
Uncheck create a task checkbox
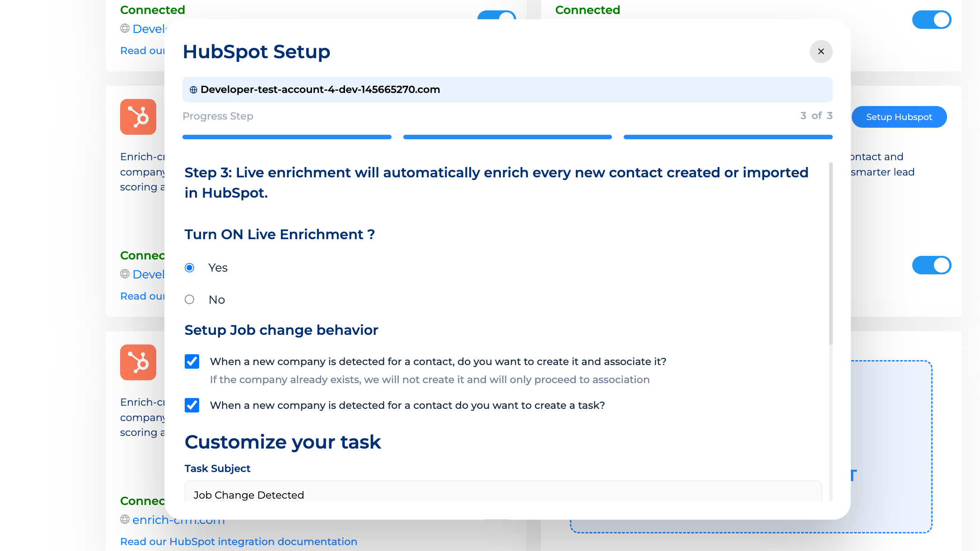(192, 405)
